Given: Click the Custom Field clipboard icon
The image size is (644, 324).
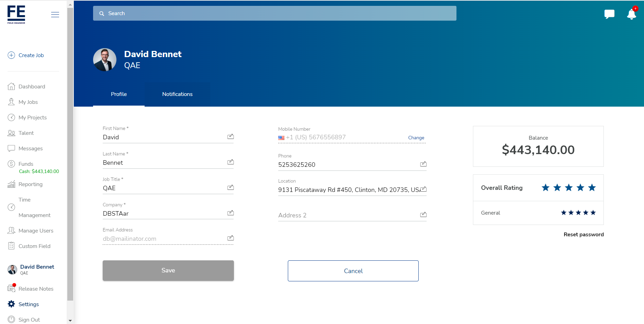Looking at the screenshot, I should 11,246.
